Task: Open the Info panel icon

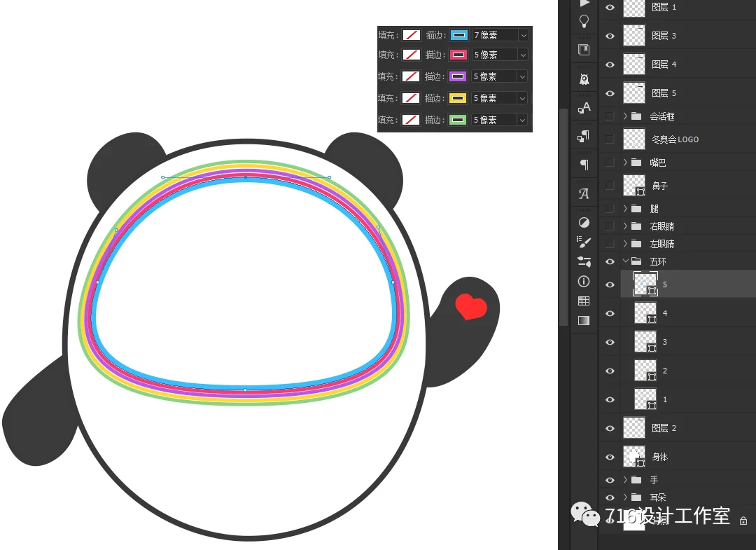Action: [x=584, y=281]
